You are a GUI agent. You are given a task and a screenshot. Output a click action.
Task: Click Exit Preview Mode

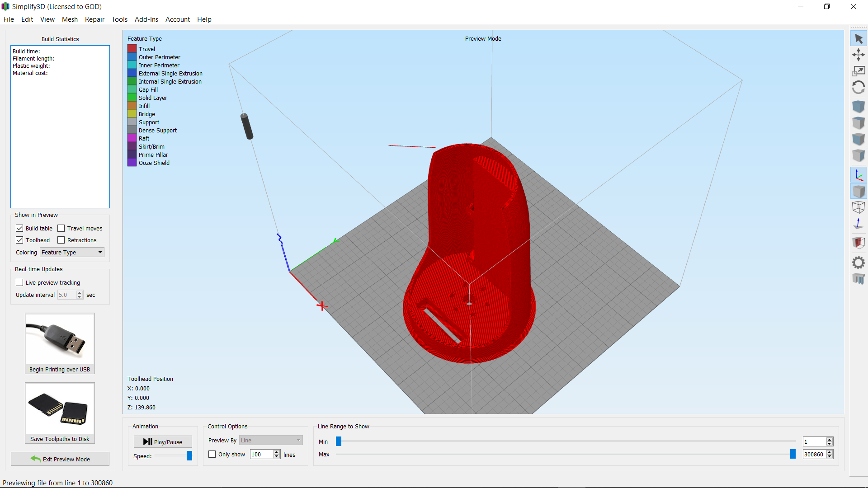60,459
